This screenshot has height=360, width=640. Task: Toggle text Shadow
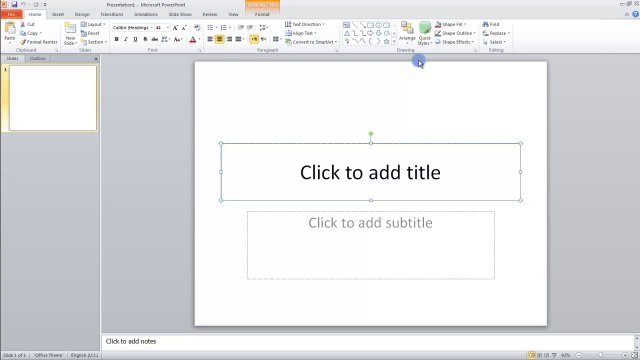145,39
